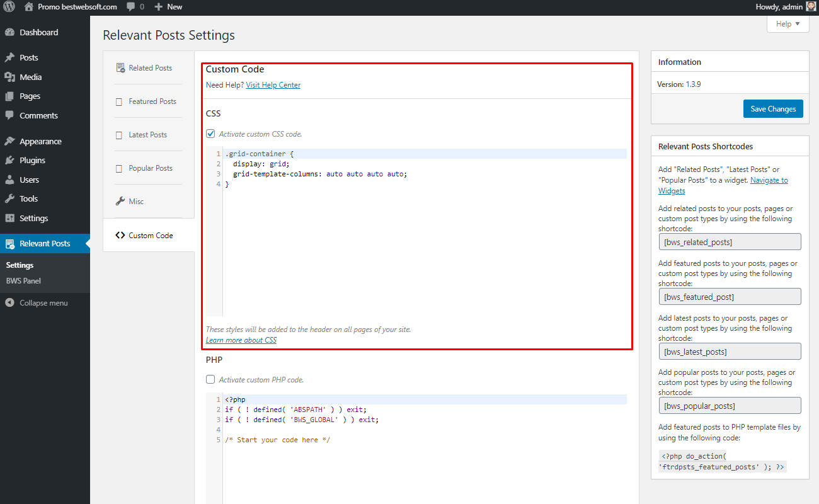Click the Collapse menu arrow icon

[9, 303]
